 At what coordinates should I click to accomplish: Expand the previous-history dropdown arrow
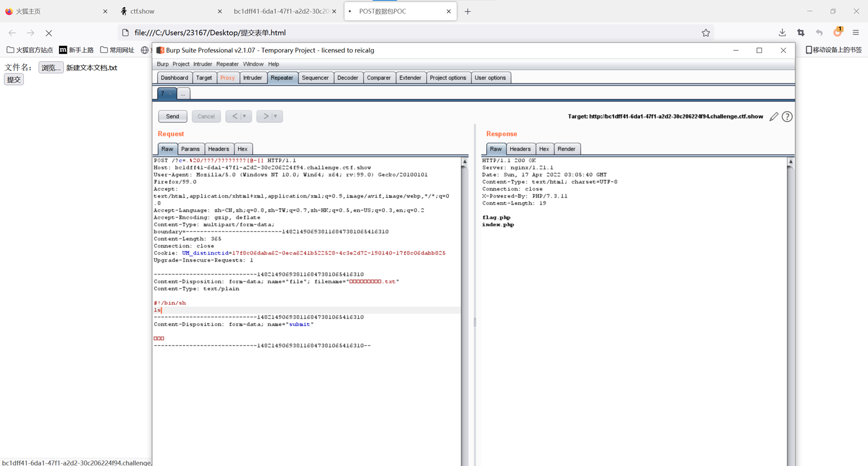245,116
